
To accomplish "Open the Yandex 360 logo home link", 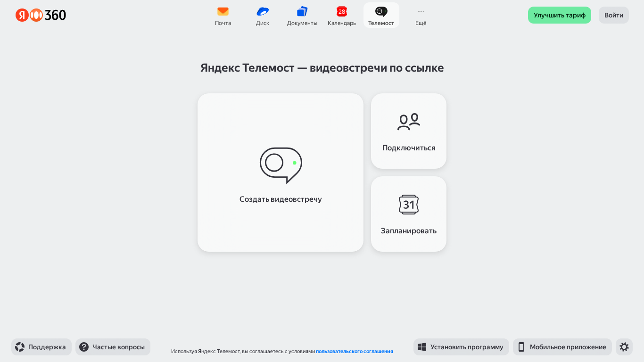I will [x=41, y=15].
